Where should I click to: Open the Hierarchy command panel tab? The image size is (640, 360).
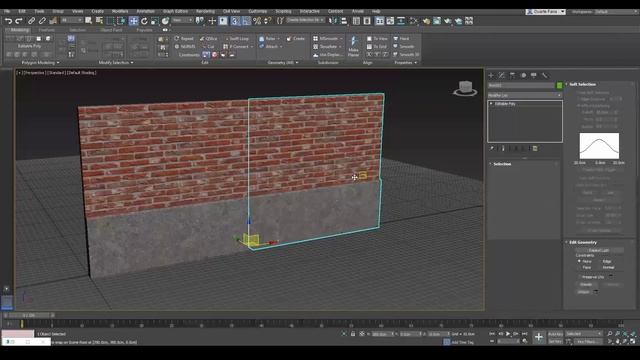tap(512, 76)
